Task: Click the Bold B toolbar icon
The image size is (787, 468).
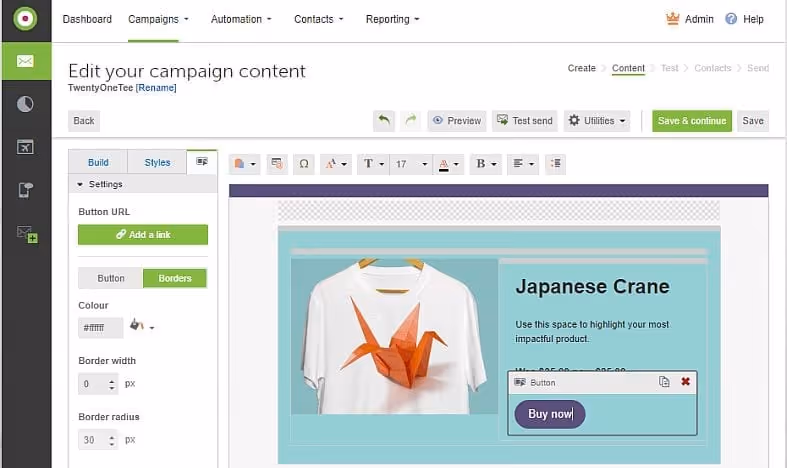Action: click(x=480, y=164)
